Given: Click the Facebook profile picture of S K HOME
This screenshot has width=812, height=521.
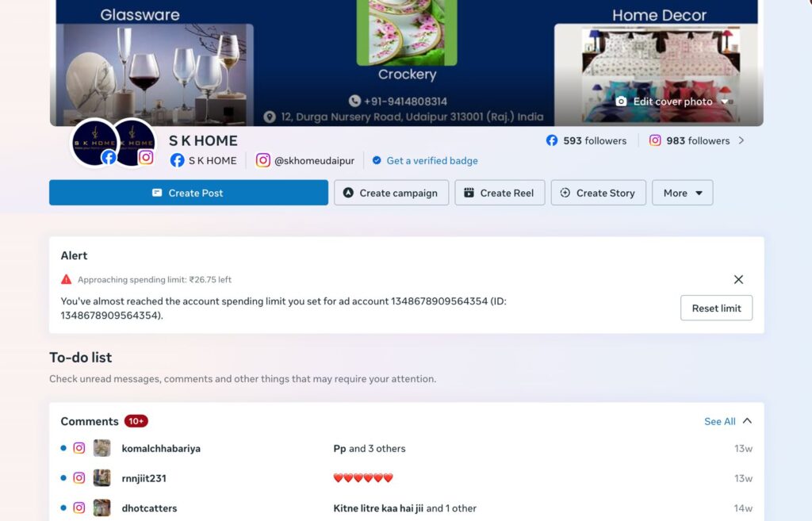Looking at the screenshot, I should [94, 143].
